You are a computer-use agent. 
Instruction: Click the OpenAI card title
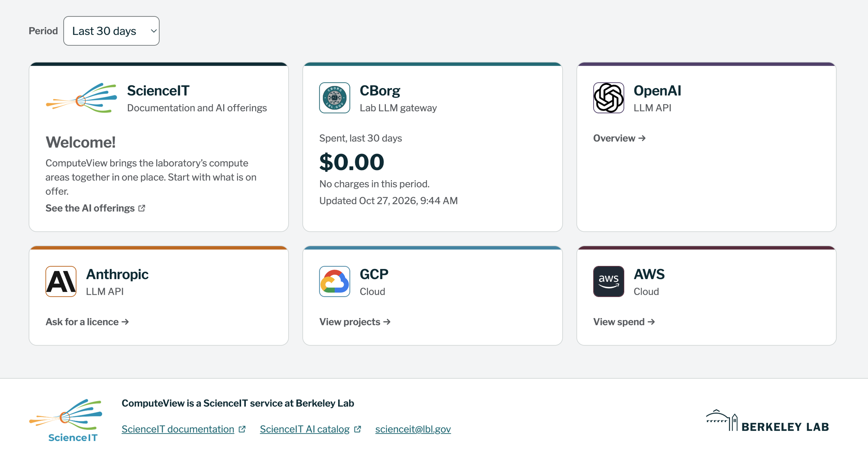coord(657,91)
